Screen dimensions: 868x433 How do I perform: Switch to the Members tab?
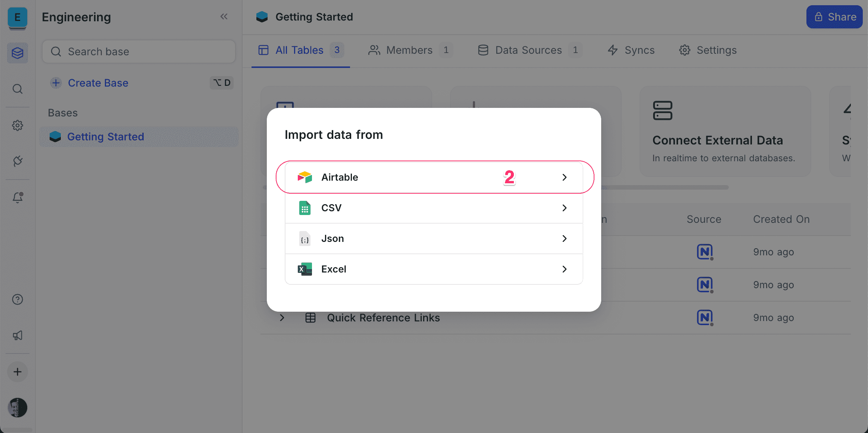pyautogui.click(x=409, y=50)
